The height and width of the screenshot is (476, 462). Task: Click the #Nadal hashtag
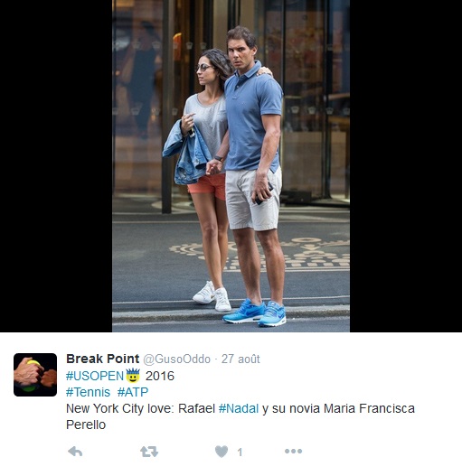pos(239,408)
